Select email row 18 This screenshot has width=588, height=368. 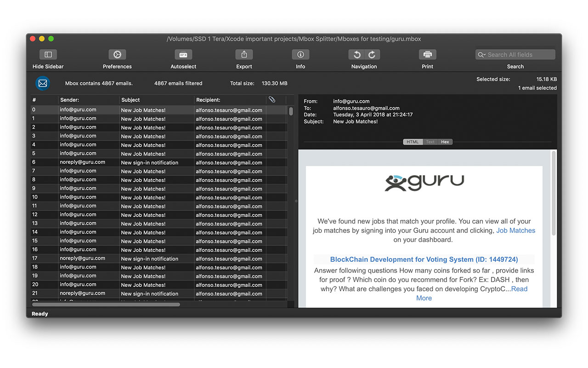[x=159, y=267]
